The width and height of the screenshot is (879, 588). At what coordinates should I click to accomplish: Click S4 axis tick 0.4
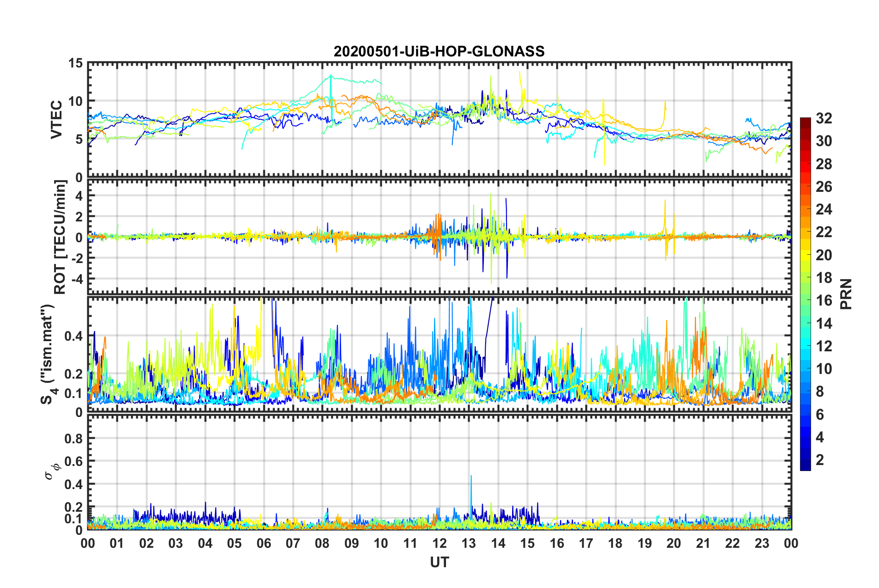[74, 336]
